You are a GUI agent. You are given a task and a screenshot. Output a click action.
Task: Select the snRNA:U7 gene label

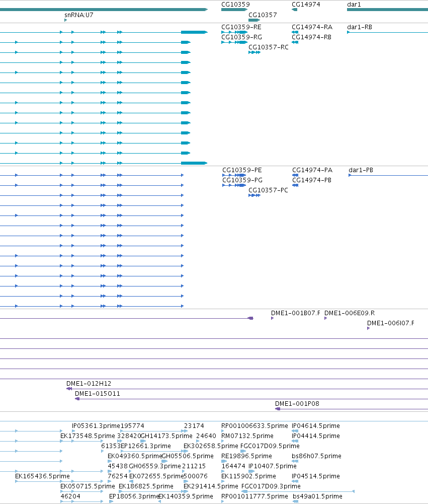click(x=78, y=15)
